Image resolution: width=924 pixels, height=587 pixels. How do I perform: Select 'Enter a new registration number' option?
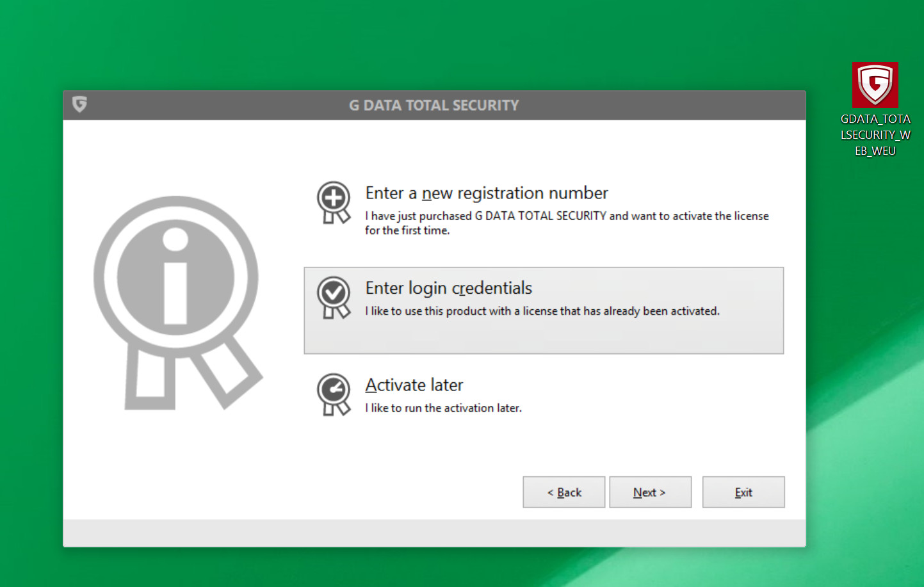(x=544, y=210)
